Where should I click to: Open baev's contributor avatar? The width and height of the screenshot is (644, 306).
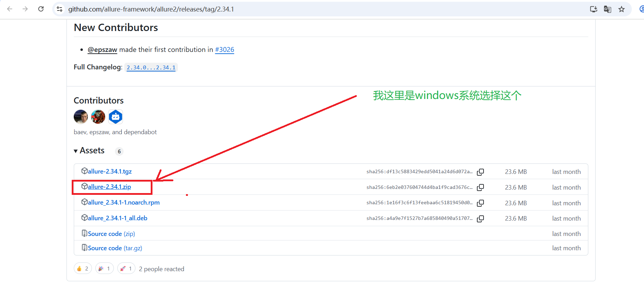81,117
